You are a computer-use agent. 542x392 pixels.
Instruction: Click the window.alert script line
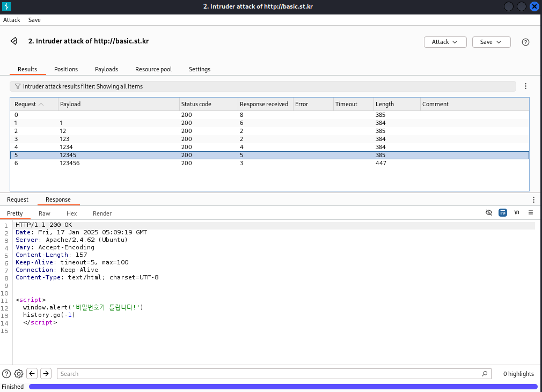83,307
